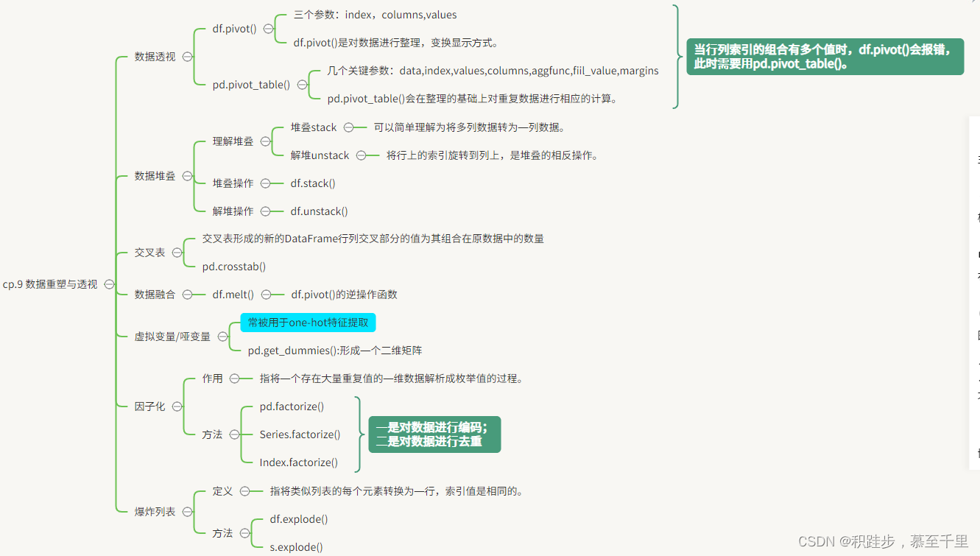This screenshot has height=556, width=980.
Task: Select the df.pivot() topic
Action: click(x=234, y=29)
